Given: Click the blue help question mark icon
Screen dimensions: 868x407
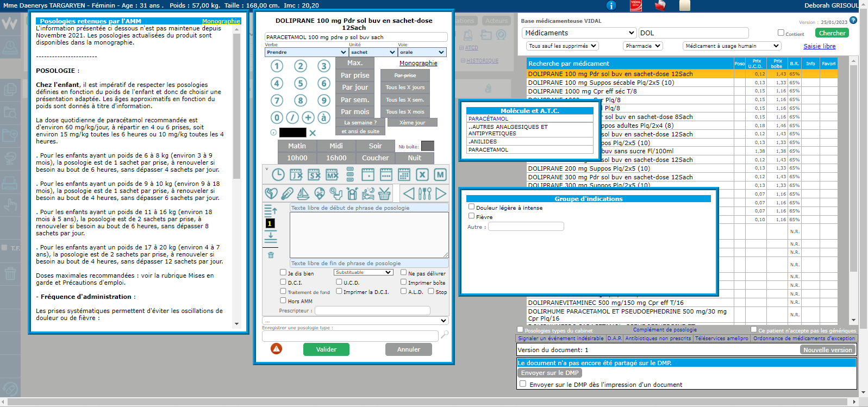Looking at the screenshot, I should [853, 21].
